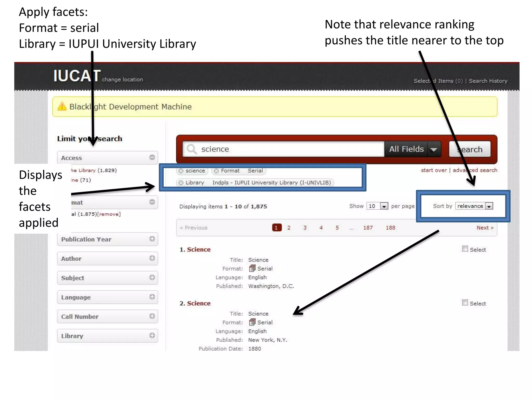Screen dimensions: 532x399
Task: Go to results page 5
Action: pos(337,228)
